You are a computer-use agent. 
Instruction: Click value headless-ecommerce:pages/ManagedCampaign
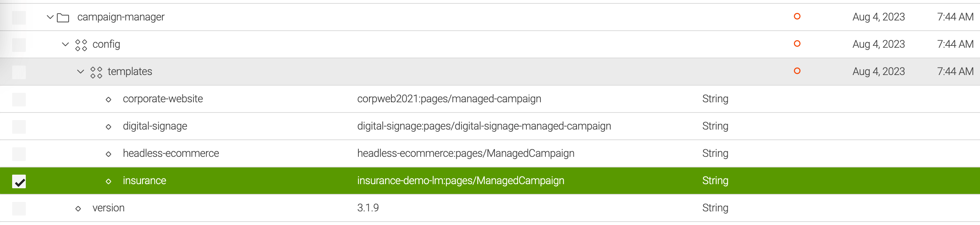pos(466,153)
